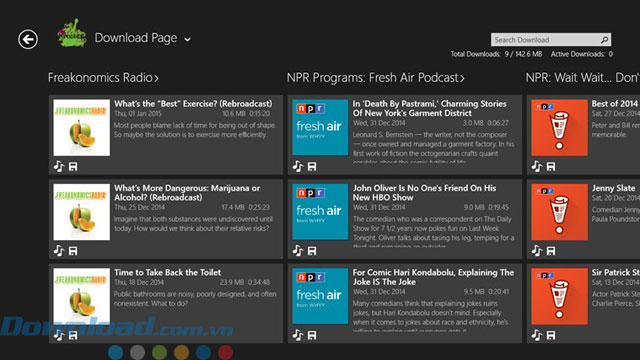Play "Sir Patrick" episode music note icon

(536, 336)
